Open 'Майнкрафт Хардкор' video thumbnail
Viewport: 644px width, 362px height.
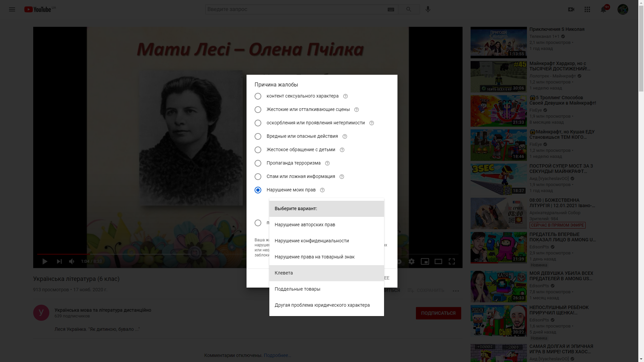point(498,77)
